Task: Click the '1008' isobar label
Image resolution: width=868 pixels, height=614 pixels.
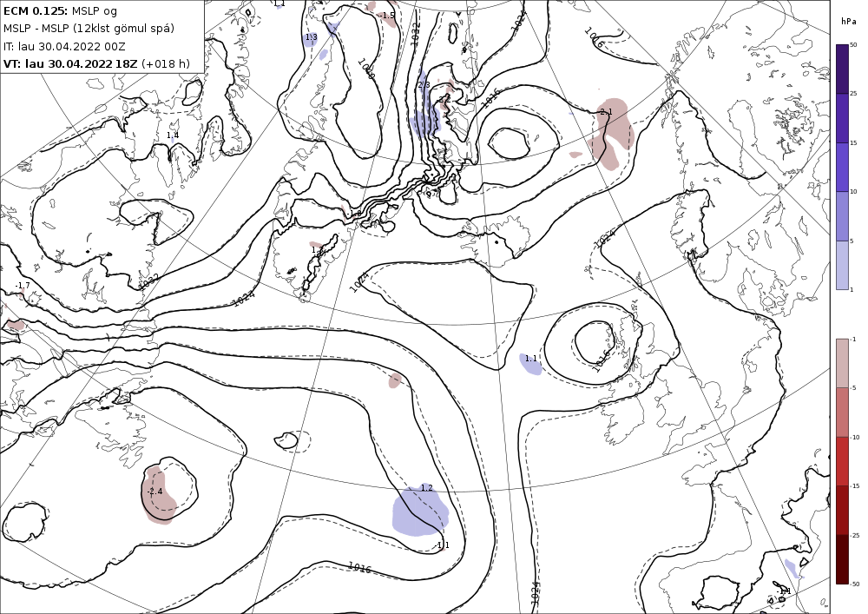Action: 366,69
